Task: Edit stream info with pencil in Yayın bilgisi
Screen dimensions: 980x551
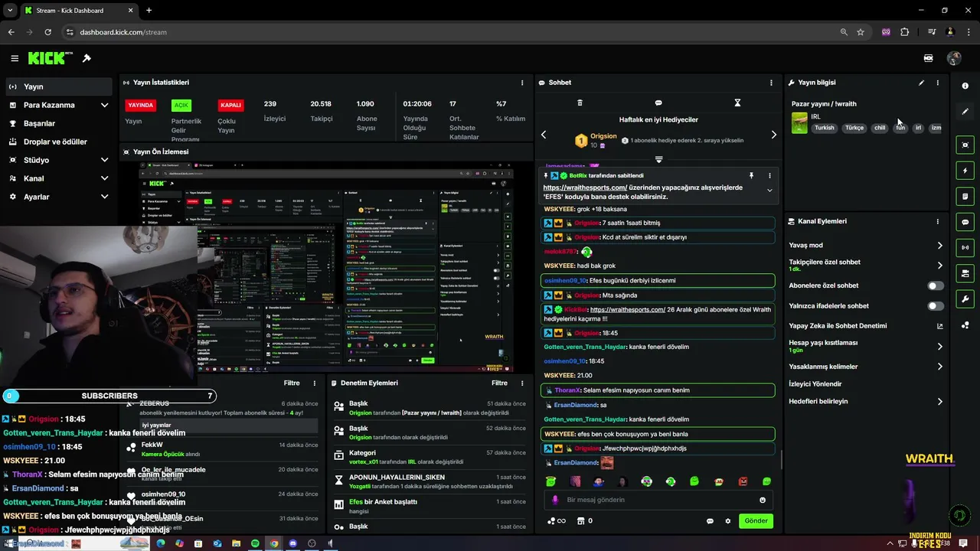Action: (921, 83)
